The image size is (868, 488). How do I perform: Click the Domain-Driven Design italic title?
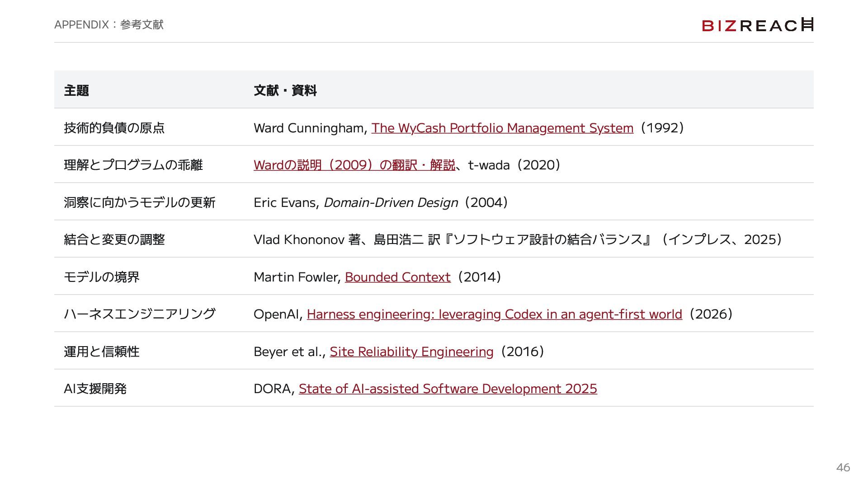click(x=391, y=202)
